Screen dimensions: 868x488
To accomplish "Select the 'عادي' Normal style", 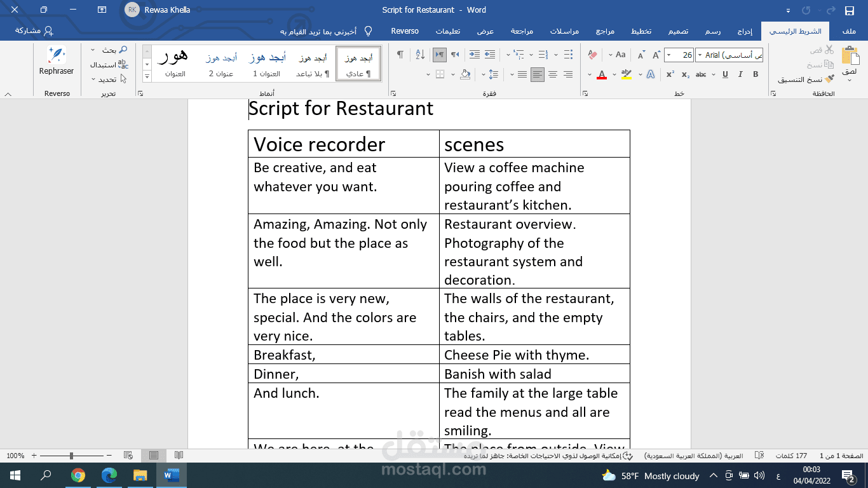I will point(358,63).
